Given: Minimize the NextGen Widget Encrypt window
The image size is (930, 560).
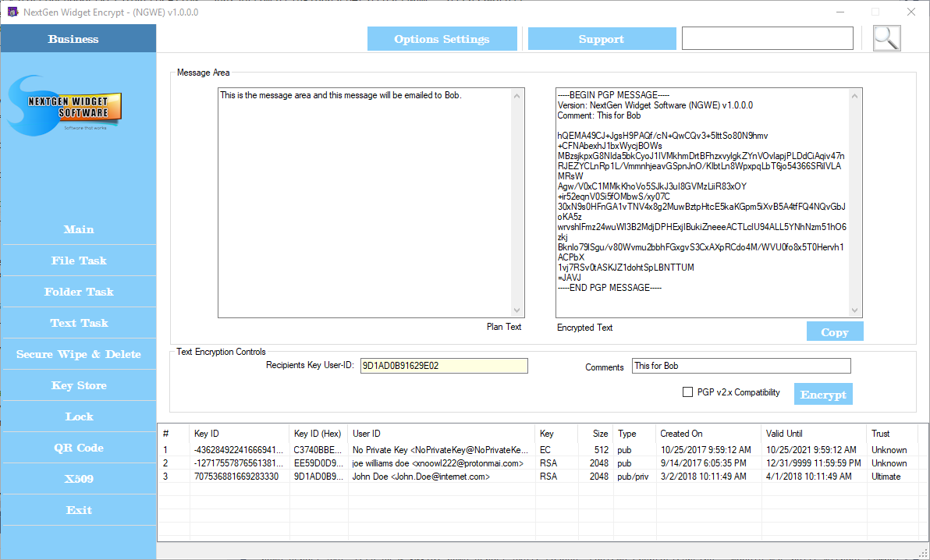Looking at the screenshot, I should pos(840,12).
